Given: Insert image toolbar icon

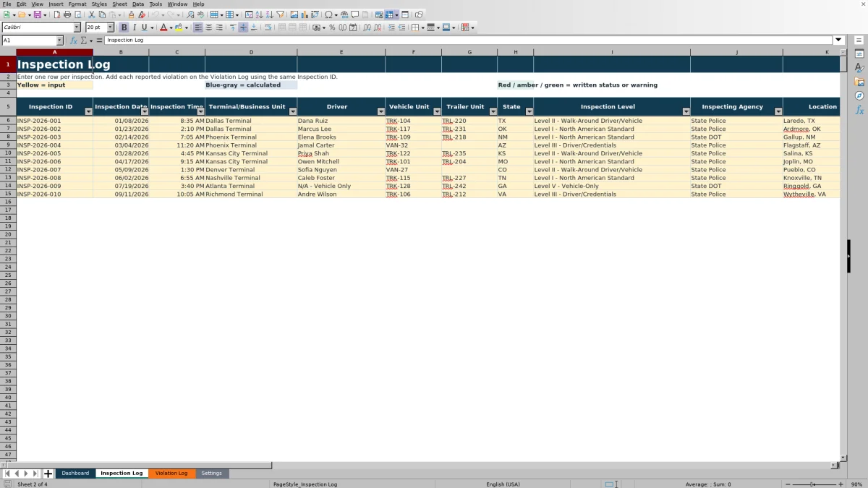Looking at the screenshot, I should pyautogui.click(x=294, y=14).
